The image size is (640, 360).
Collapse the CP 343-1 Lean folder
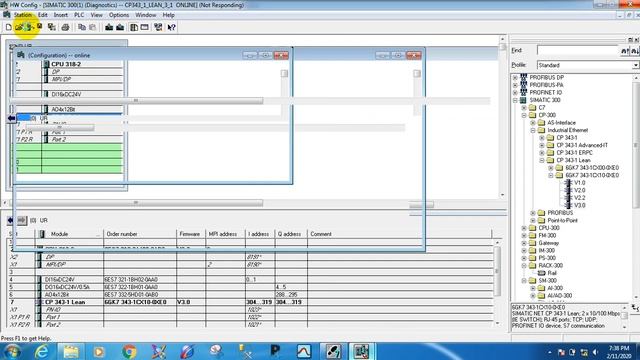click(x=542, y=160)
